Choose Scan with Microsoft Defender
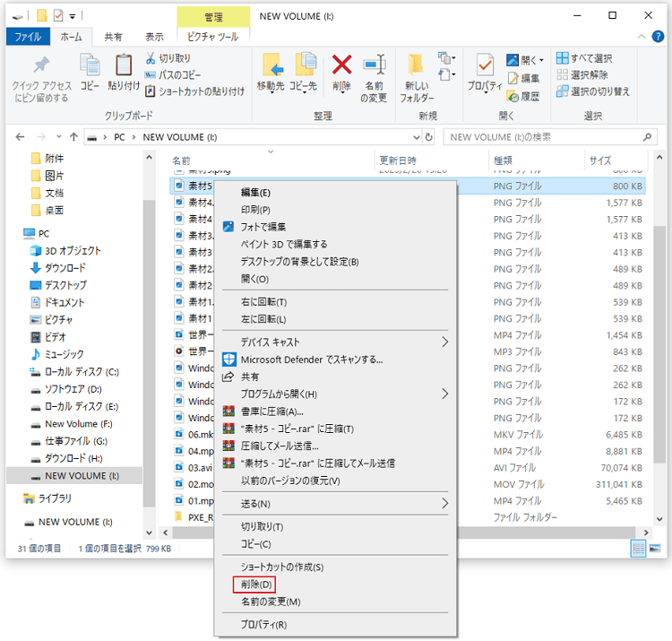672x641 pixels. [x=312, y=359]
